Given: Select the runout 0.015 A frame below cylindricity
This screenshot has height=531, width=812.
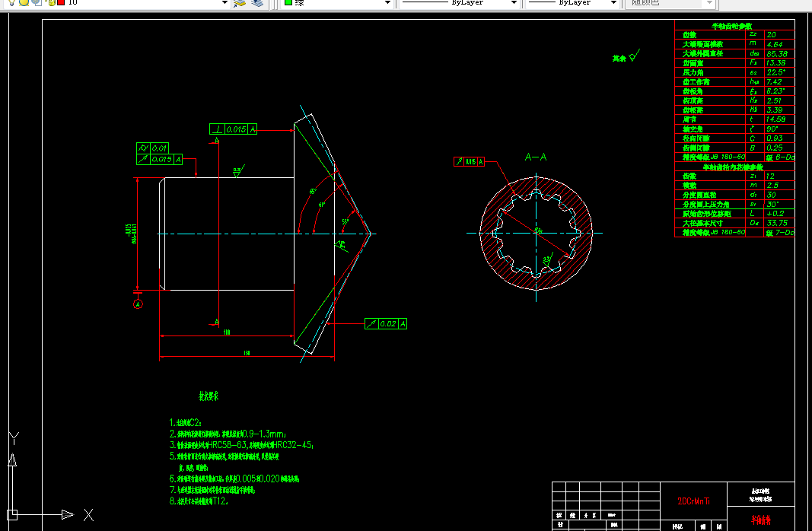Looking at the screenshot, I should pyautogui.click(x=160, y=160).
